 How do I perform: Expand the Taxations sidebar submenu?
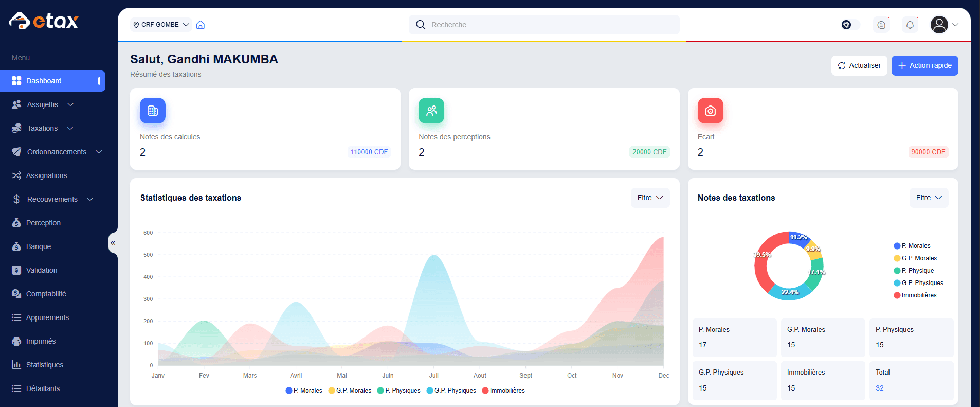[x=43, y=128]
